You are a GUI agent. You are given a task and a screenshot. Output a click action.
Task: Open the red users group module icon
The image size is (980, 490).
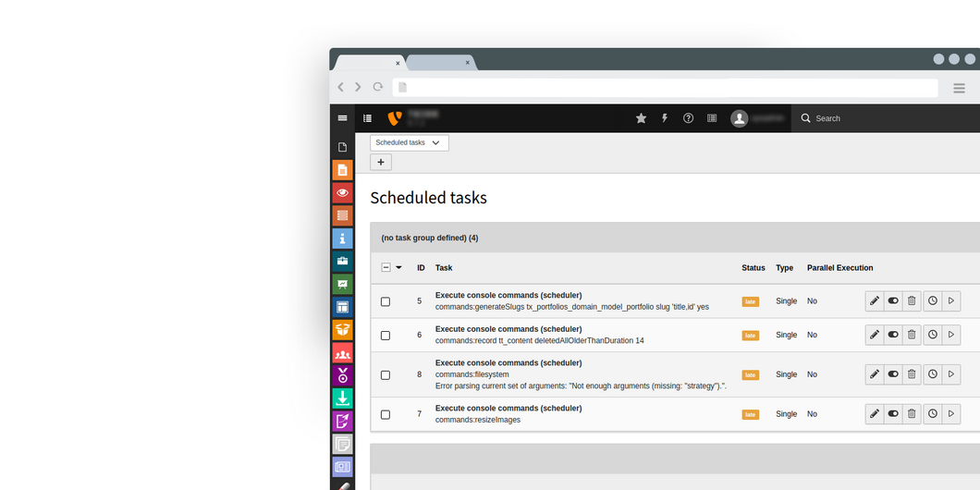(x=342, y=352)
